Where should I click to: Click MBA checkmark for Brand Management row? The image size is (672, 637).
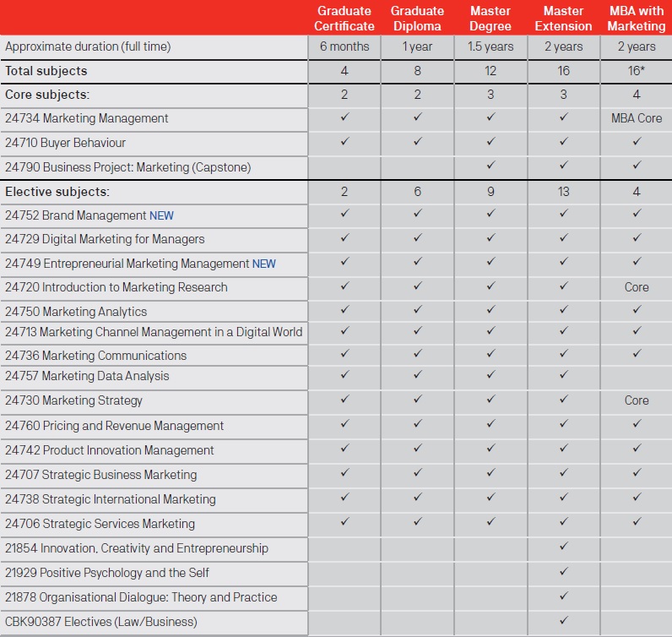click(637, 215)
